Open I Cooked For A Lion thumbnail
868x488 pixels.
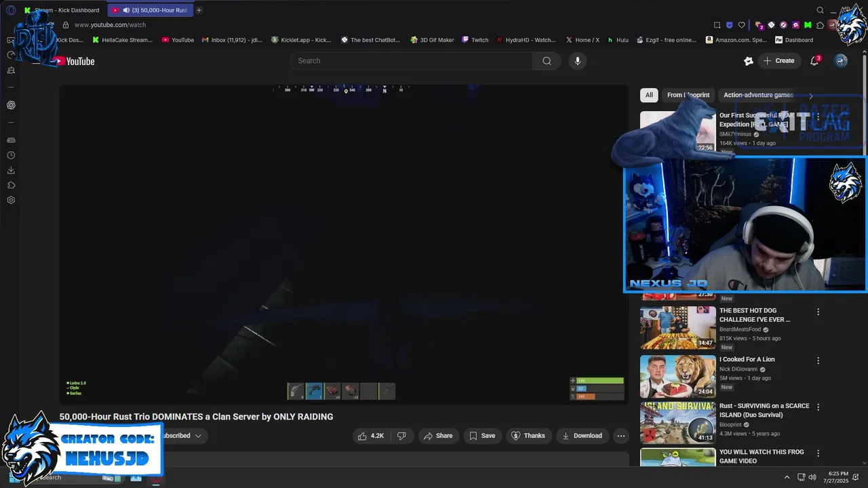(x=678, y=376)
